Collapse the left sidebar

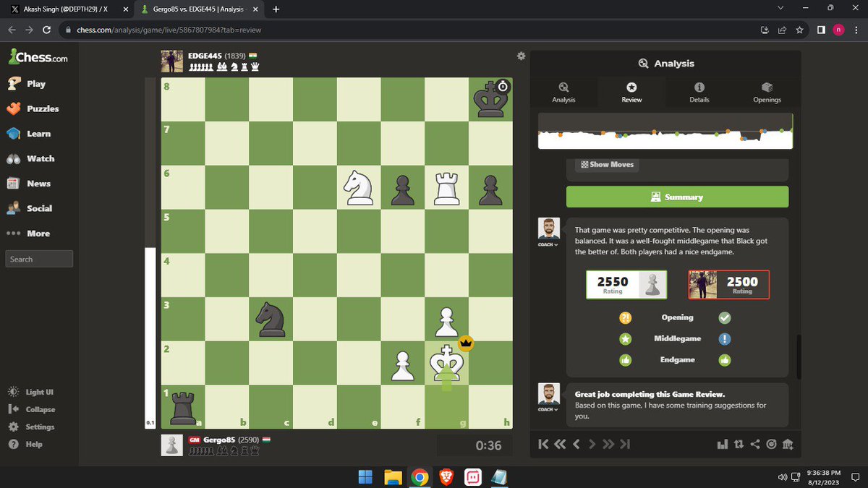[x=31, y=409]
